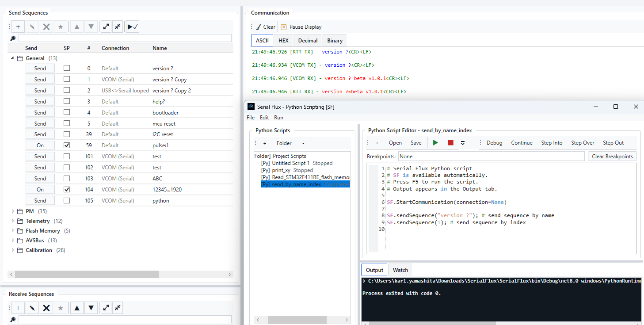Run the Python script with green play icon
Image resolution: width=644 pixels, height=325 pixels.
pyautogui.click(x=435, y=142)
